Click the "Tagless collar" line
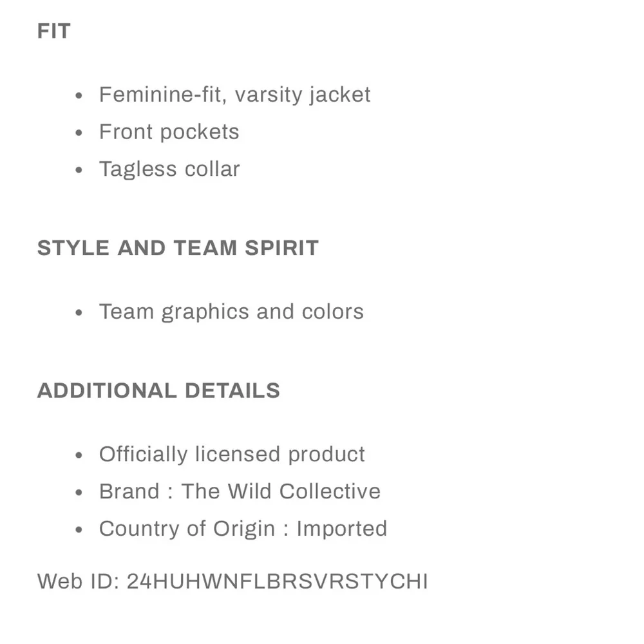The width and height of the screenshot is (644, 644). (x=169, y=169)
